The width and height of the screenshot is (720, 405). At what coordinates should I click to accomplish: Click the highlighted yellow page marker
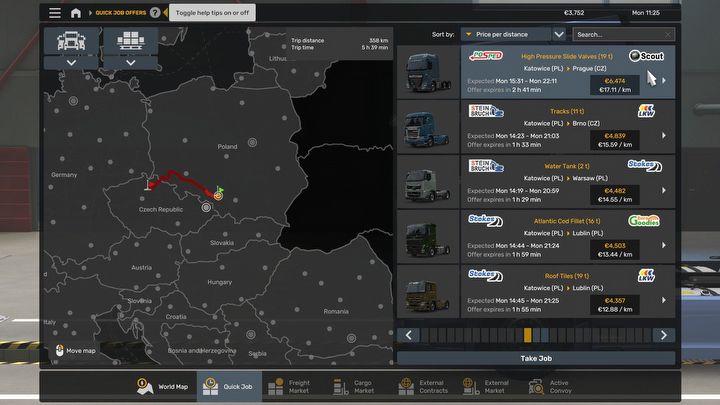(528, 335)
